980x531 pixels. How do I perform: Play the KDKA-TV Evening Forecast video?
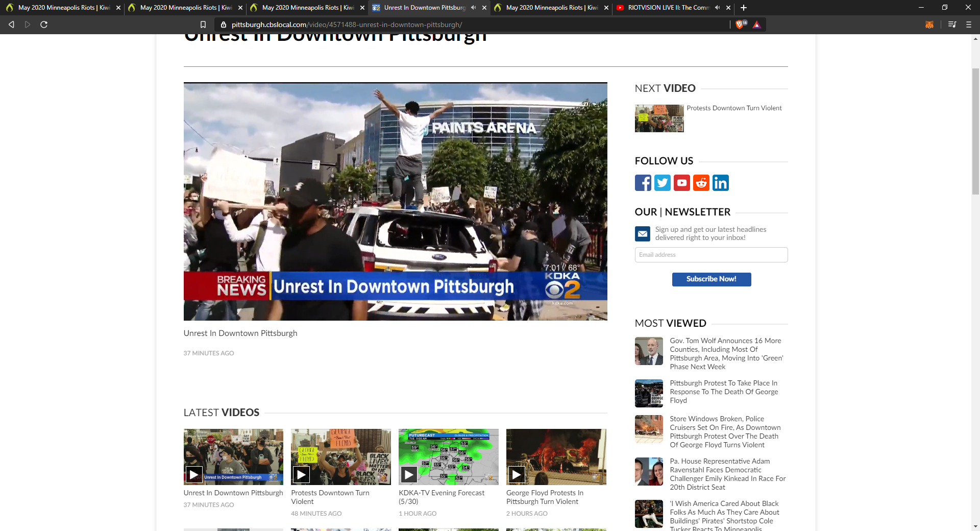(x=409, y=475)
